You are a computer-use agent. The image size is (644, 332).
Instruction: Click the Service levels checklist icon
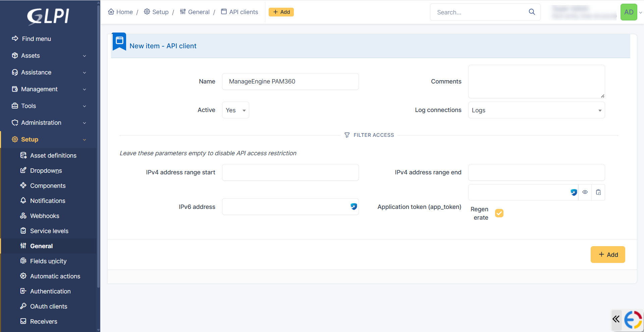point(23,230)
